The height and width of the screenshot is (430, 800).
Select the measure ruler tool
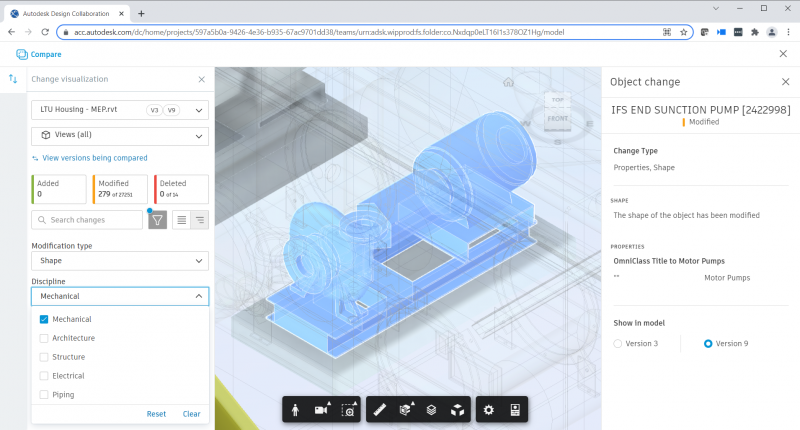(378, 410)
